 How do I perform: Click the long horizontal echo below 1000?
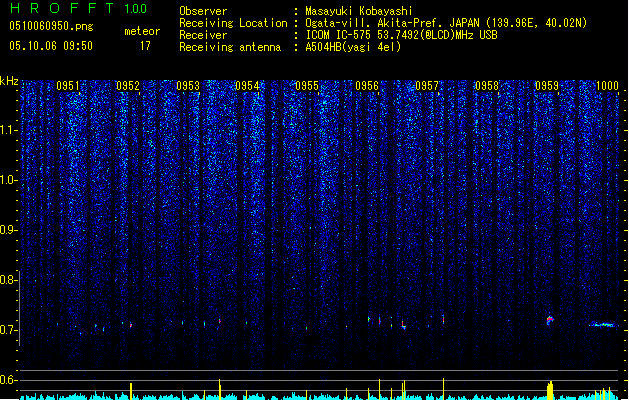pos(602,325)
